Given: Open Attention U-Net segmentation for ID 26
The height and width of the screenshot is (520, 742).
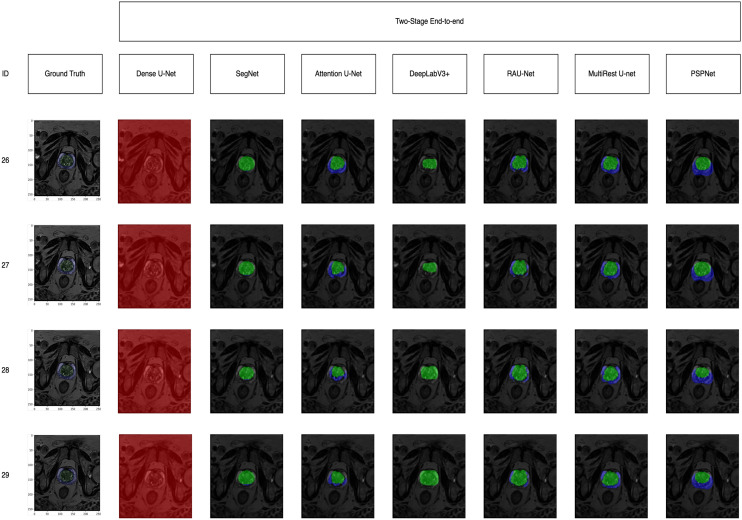Looking at the screenshot, I should pos(338,161).
